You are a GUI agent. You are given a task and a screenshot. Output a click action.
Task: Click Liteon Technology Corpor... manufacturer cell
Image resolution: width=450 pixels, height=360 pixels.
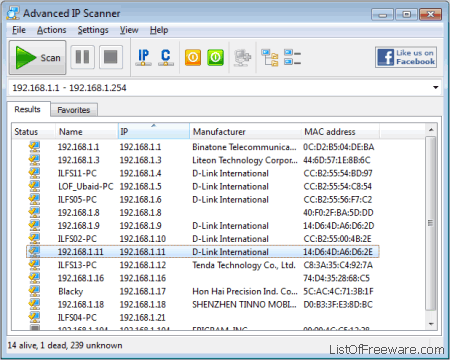pos(245,160)
